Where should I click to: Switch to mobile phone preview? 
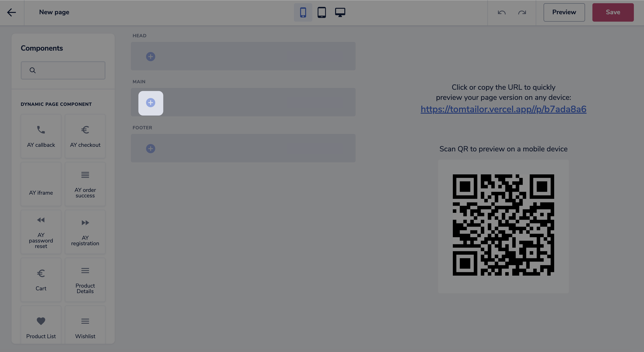click(303, 12)
